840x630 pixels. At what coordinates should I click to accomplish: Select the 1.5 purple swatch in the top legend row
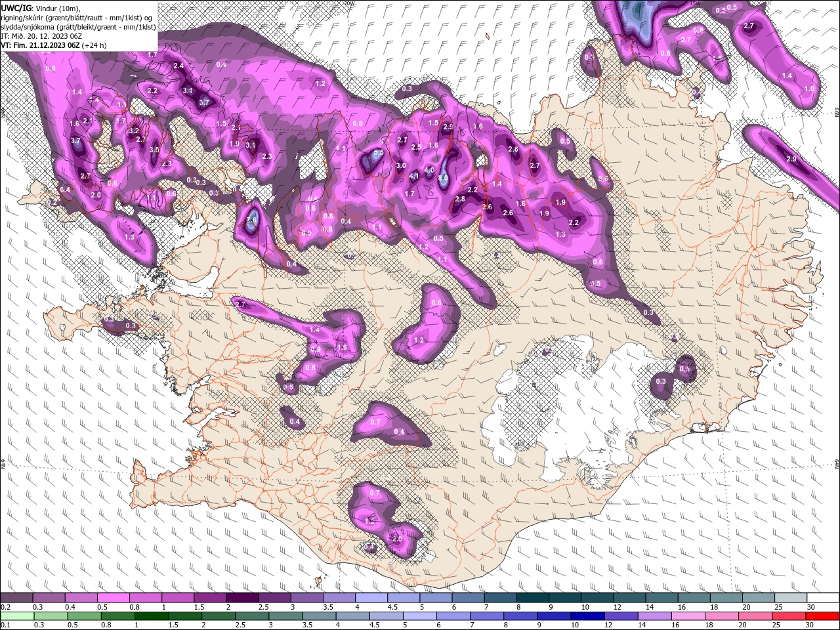pos(211,598)
